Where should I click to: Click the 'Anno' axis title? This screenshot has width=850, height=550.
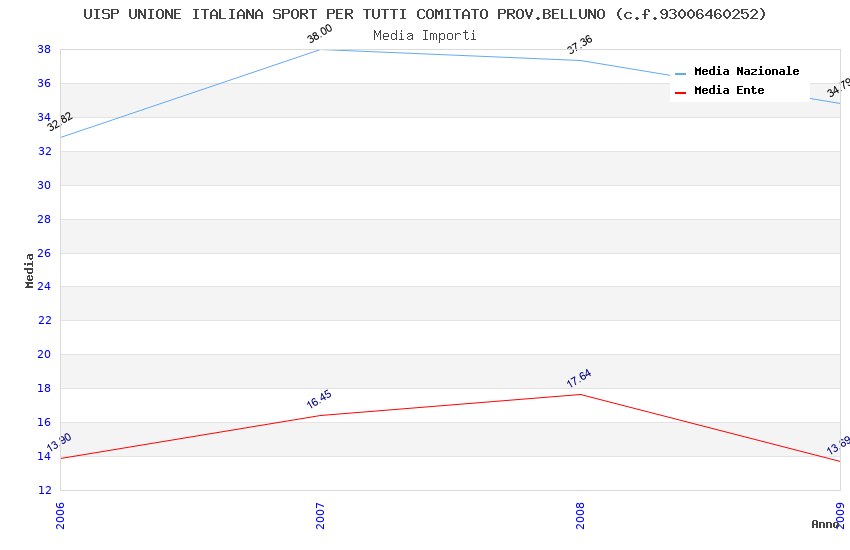[823, 524]
